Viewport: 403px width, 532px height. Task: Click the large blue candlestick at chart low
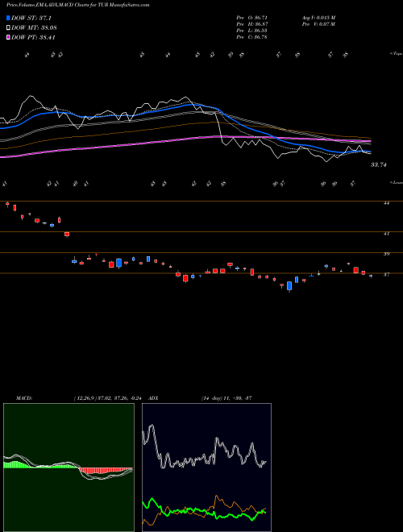[x=289, y=286]
